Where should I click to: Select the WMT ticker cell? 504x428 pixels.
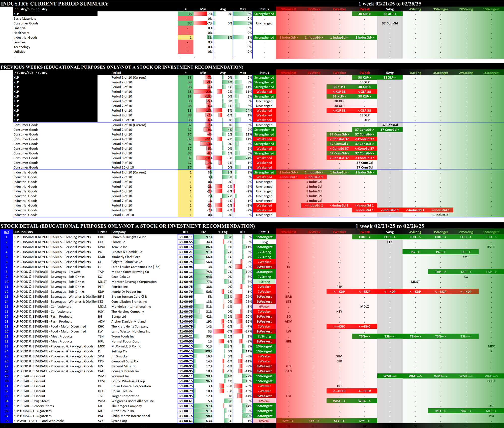click(102, 376)
